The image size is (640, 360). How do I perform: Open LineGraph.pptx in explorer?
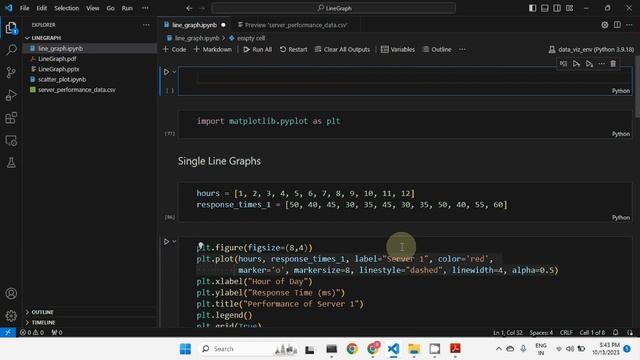(x=90, y=69)
